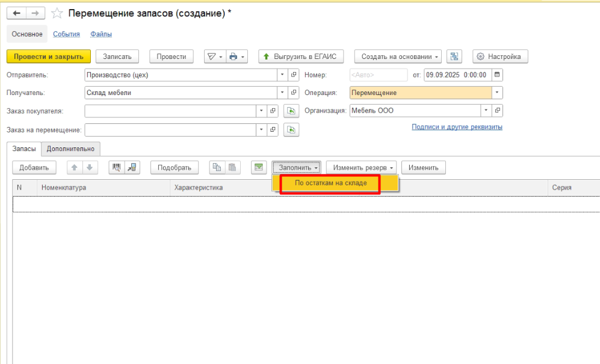
Task: Click Провести и закрыть button
Action: pyautogui.click(x=49, y=57)
